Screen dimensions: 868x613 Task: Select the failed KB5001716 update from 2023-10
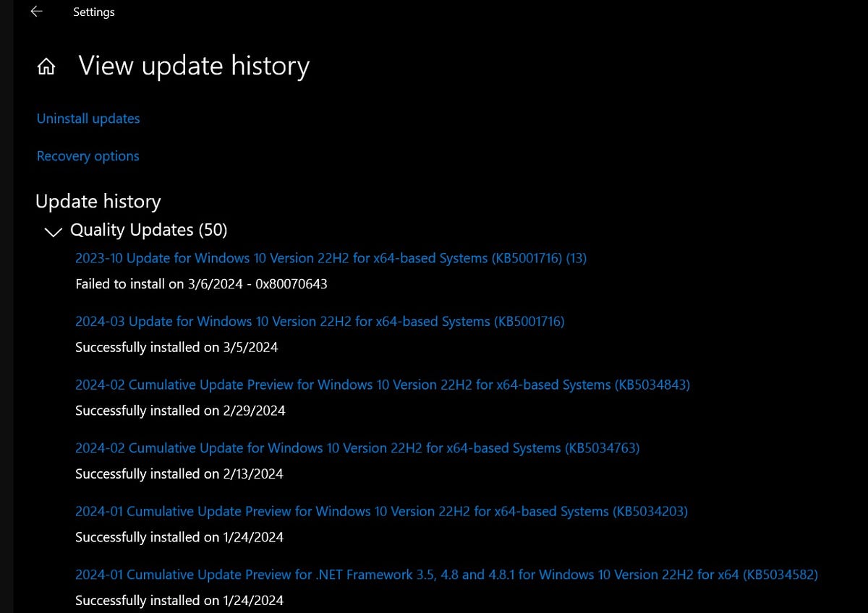331,258
